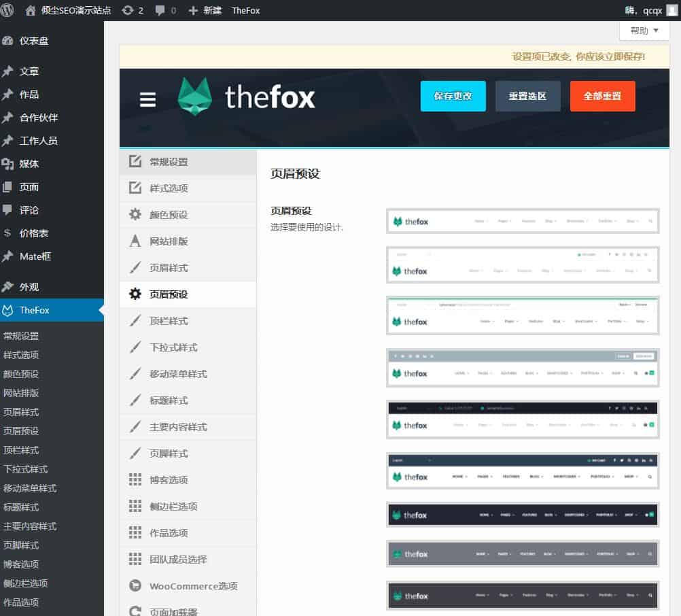This screenshot has width=681, height=616.
Task: Select the white header preset with green top line
Action: [x=523, y=315]
